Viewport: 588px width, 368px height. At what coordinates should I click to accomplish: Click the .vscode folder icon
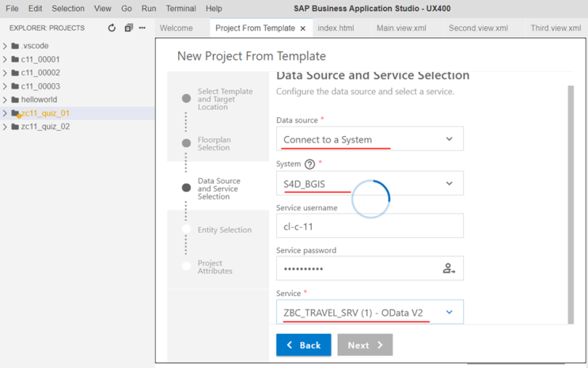[x=15, y=46]
